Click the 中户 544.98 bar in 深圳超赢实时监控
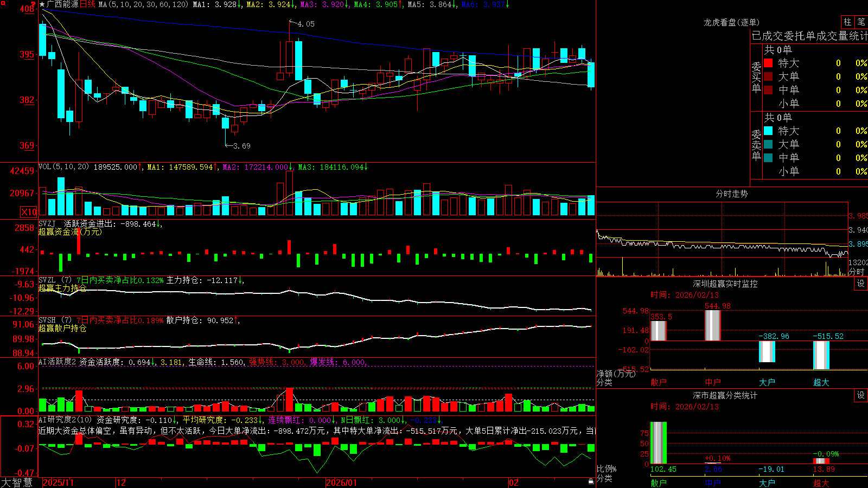This screenshot has width=868, height=488. pos(712,325)
